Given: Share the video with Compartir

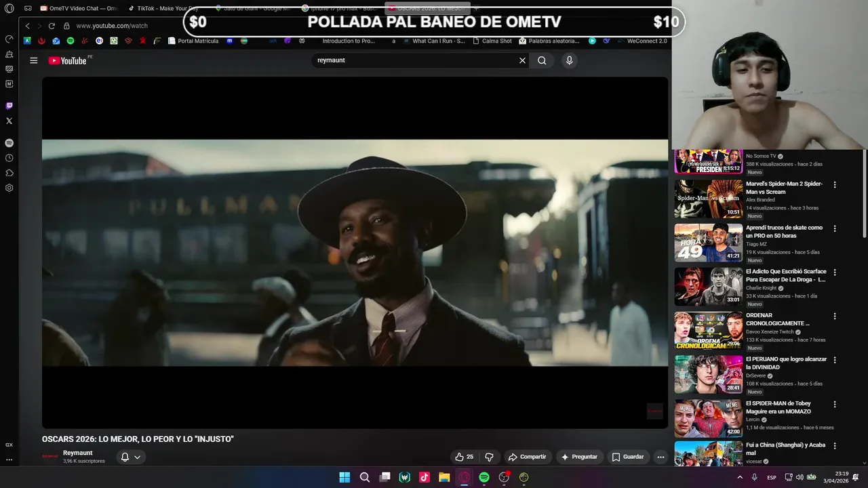Looking at the screenshot, I should click(528, 457).
